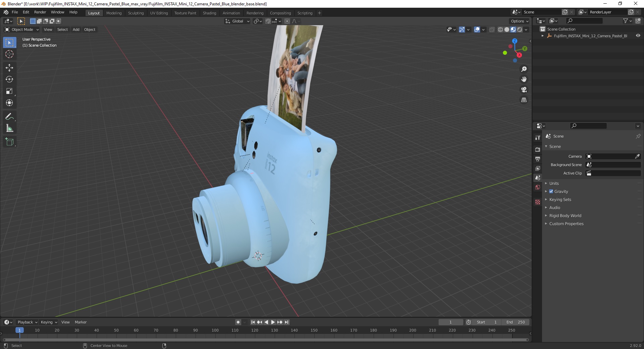Open the Object Mode dropdown
The width and height of the screenshot is (644, 349).
coord(21,30)
